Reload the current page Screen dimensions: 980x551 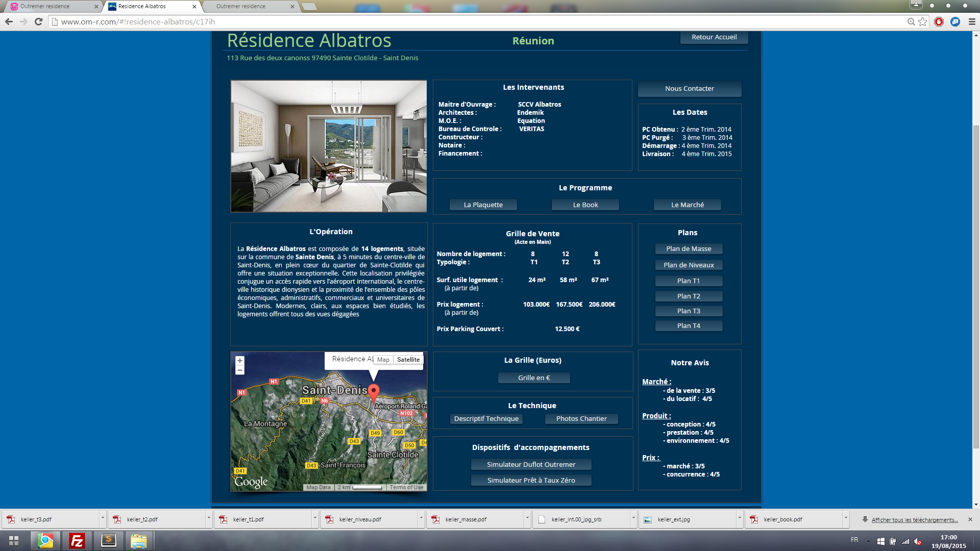point(38,21)
